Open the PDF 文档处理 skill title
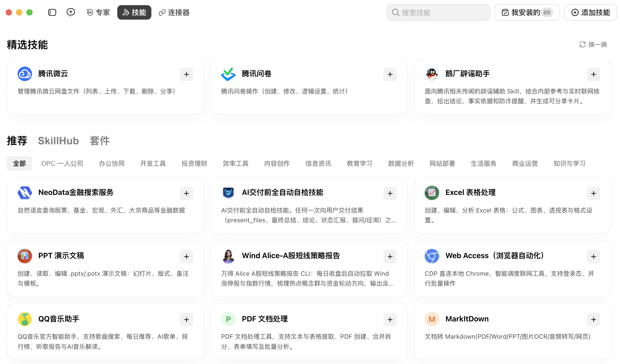 pos(265,319)
